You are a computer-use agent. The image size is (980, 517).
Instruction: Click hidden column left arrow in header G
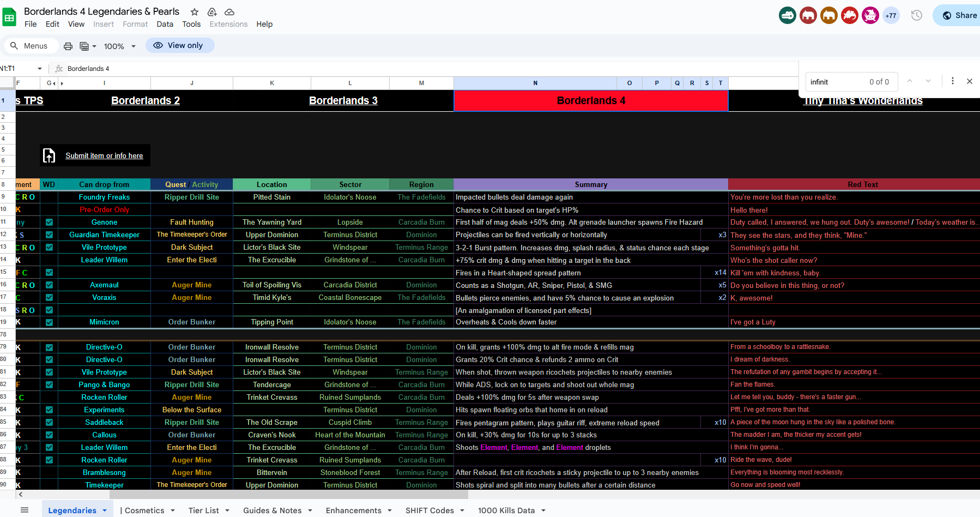55,83
